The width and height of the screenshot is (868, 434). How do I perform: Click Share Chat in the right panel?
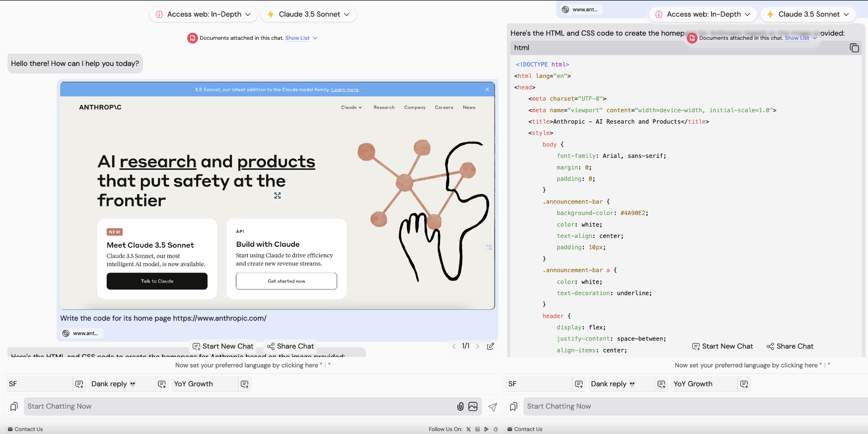[x=790, y=346]
